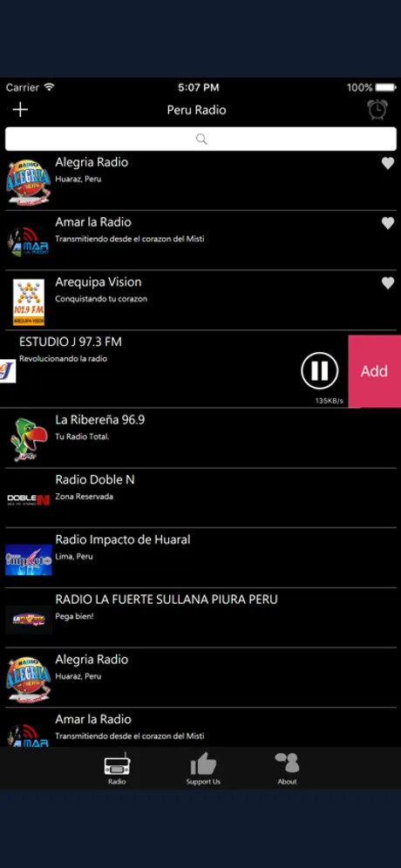Toggle favorite heart for Arequipa Vision
Screen dimensions: 401x868
point(388,283)
